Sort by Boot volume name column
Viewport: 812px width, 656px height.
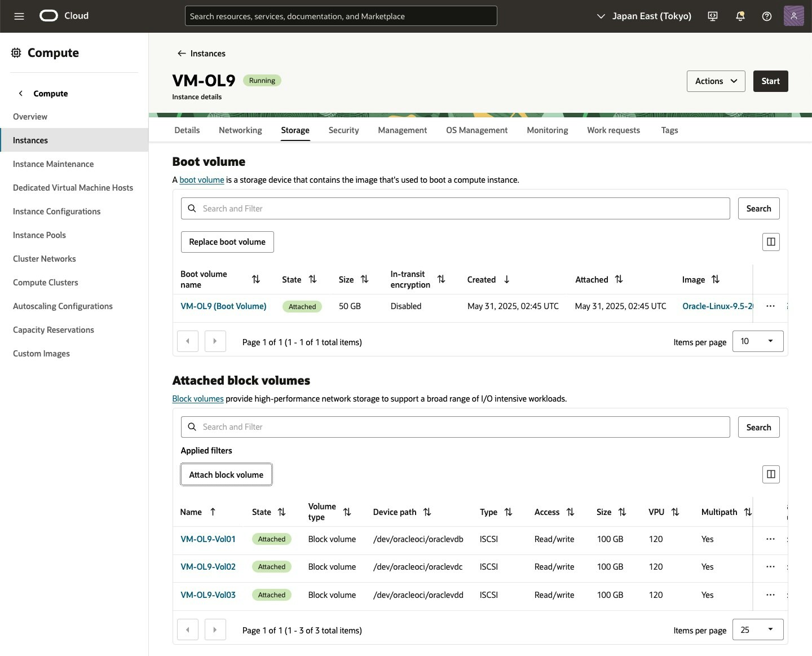click(x=256, y=279)
